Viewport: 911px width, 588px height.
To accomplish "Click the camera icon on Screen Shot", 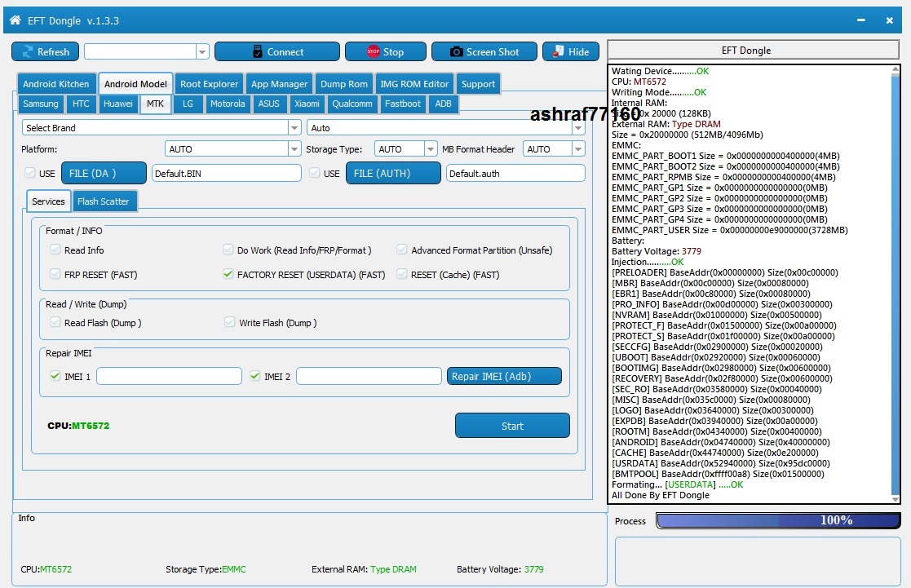I will point(457,51).
